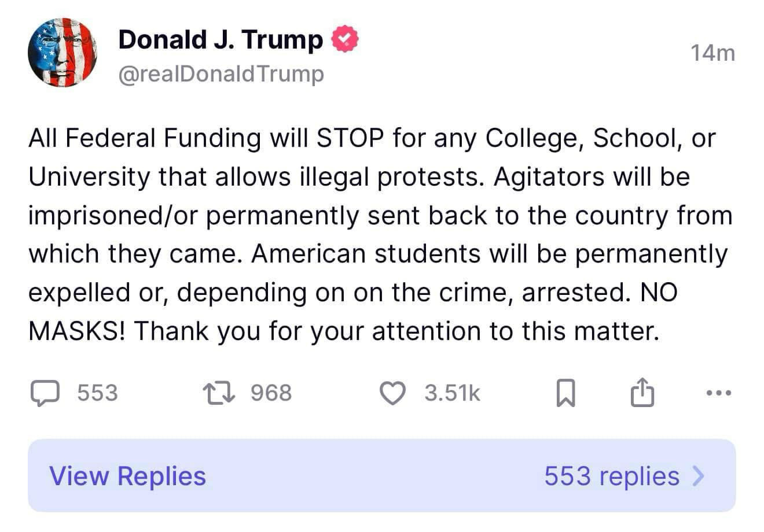
Task: Reply to the post via speech bubble icon
Action: tap(45, 393)
